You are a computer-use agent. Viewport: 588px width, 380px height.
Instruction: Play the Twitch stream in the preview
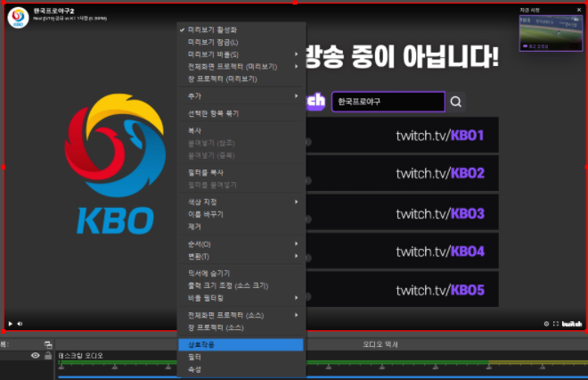coord(10,324)
